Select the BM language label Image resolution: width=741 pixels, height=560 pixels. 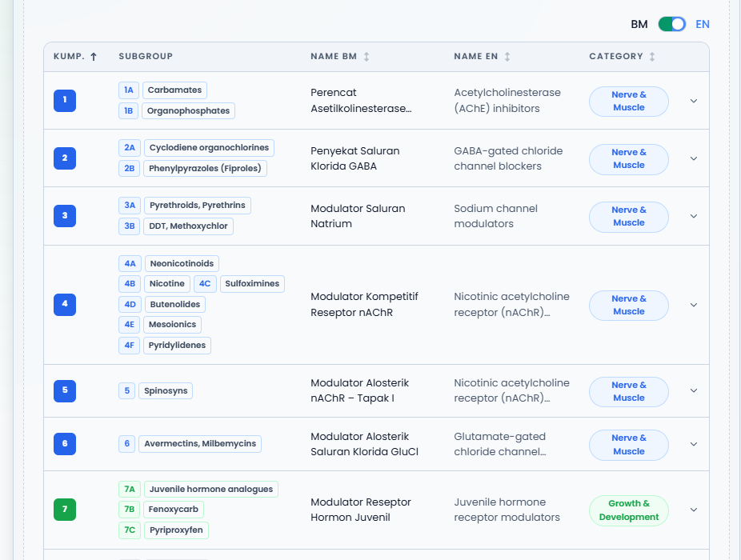pyautogui.click(x=639, y=24)
